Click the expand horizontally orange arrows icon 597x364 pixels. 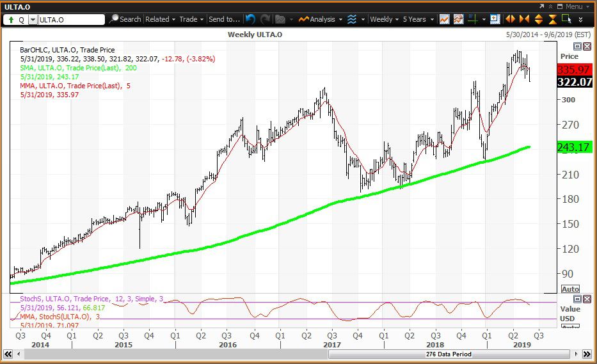click(510, 19)
